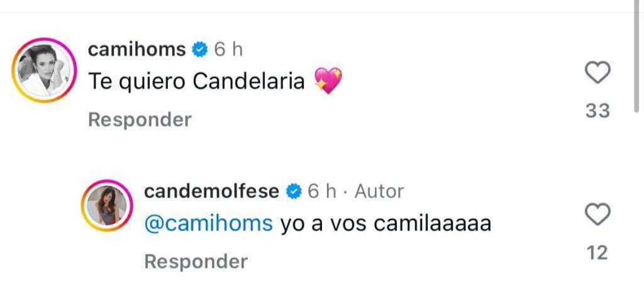This screenshot has width=644, height=302.
Task: View the 33 likes on camihoms comment
Action: coord(597,111)
